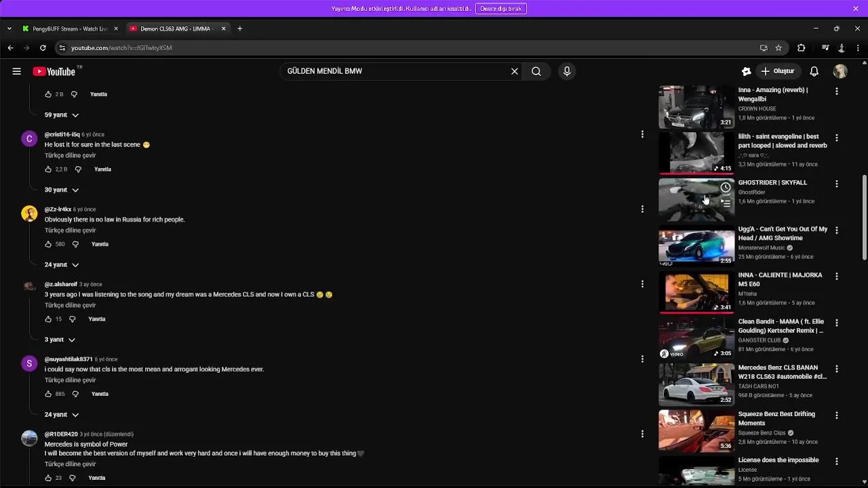Translate @z.alshareif comment to Turkish
The width and height of the screenshot is (868, 488).
[x=71, y=306]
